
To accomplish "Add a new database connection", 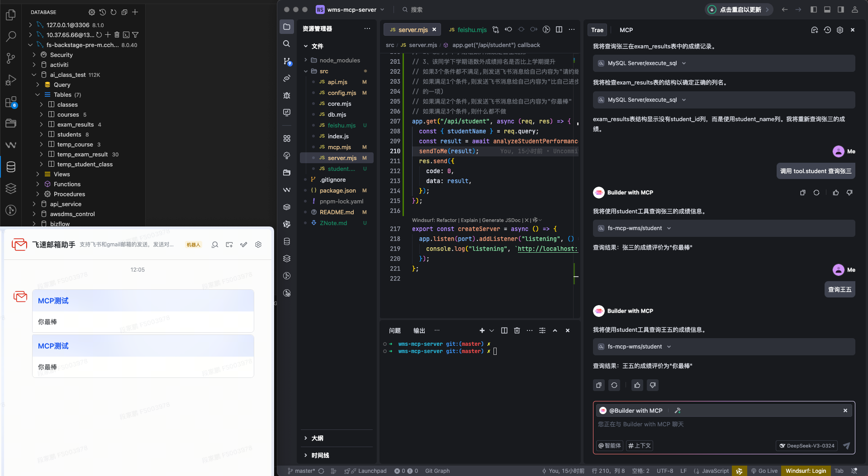I will [135, 12].
